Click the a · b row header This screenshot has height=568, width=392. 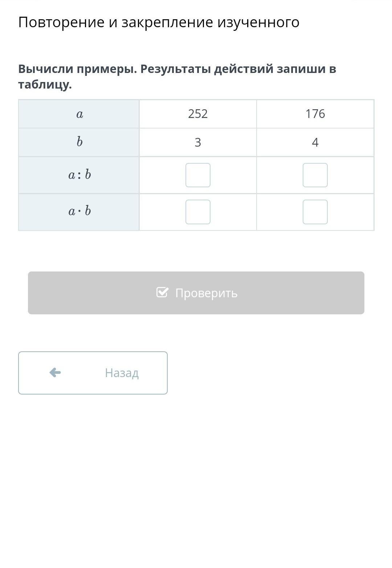[x=79, y=211]
